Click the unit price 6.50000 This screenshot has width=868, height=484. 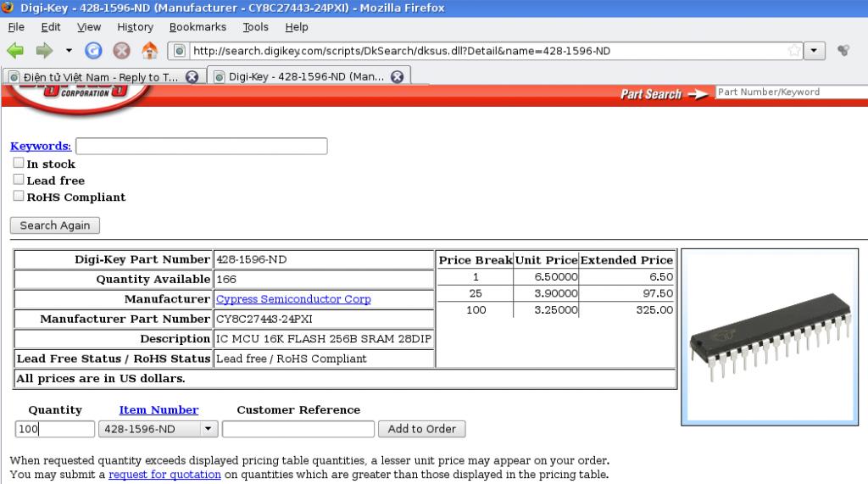[x=556, y=276]
